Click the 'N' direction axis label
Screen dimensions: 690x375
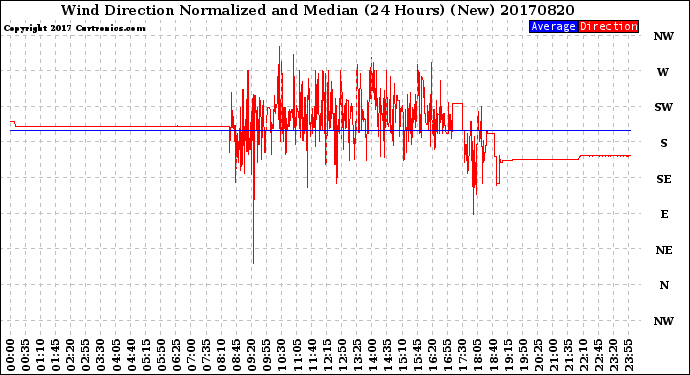(664, 285)
